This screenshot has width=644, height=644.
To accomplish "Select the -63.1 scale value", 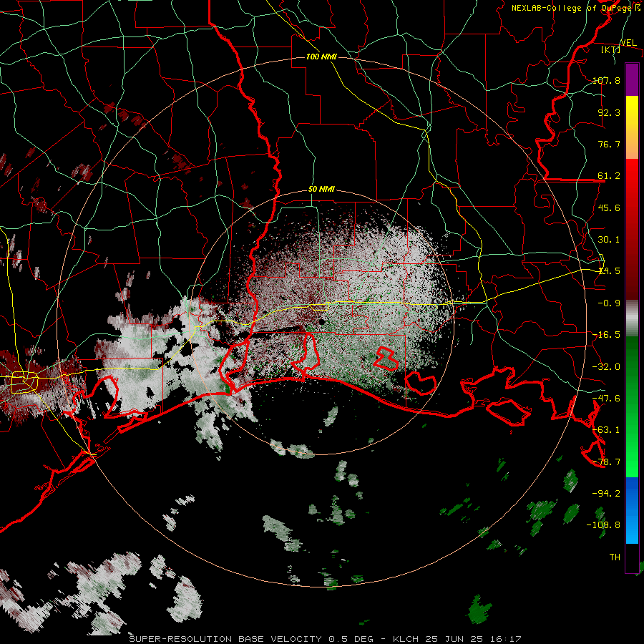I will 606,430.
